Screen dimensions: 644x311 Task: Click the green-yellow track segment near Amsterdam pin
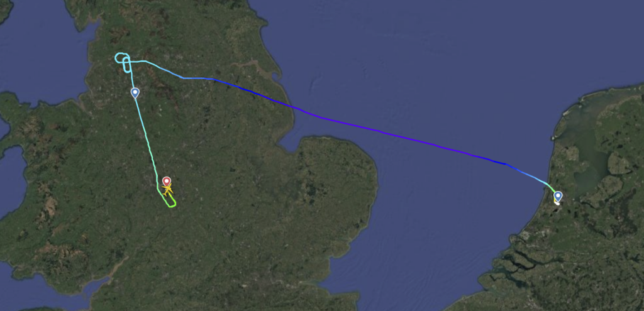click(x=550, y=187)
